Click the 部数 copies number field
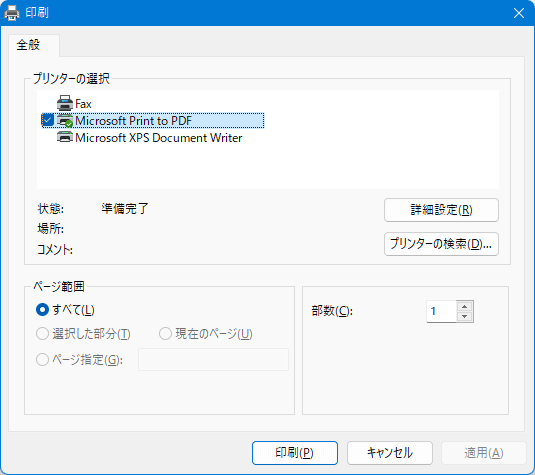 [x=442, y=311]
